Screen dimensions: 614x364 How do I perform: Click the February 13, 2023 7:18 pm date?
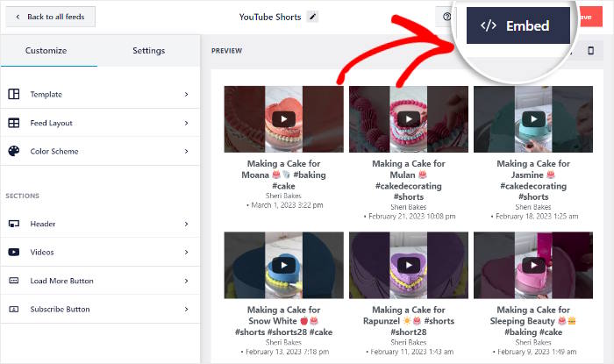[287, 352]
